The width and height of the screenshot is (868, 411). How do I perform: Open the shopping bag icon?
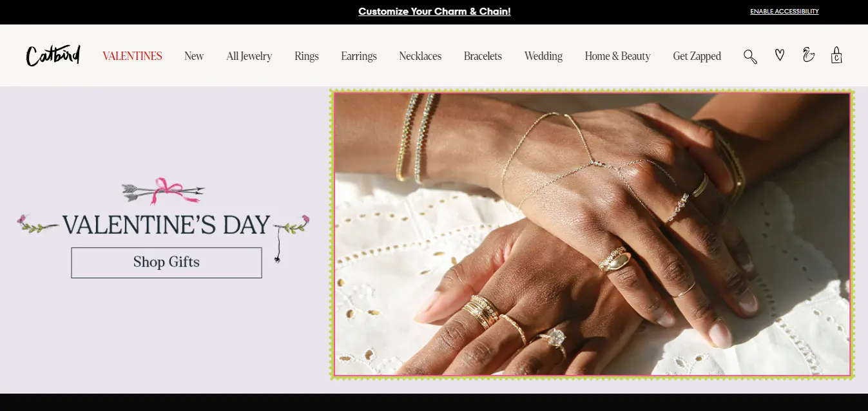tap(836, 55)
